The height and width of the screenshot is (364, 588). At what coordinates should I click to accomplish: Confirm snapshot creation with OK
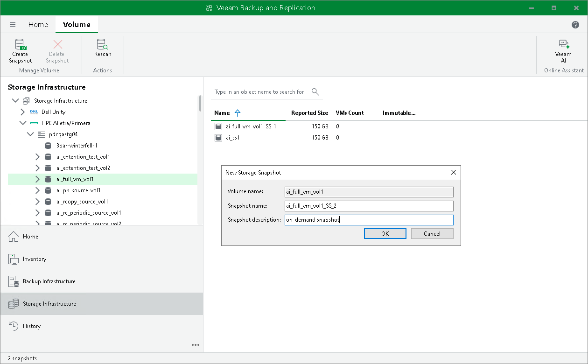[385, 234]
